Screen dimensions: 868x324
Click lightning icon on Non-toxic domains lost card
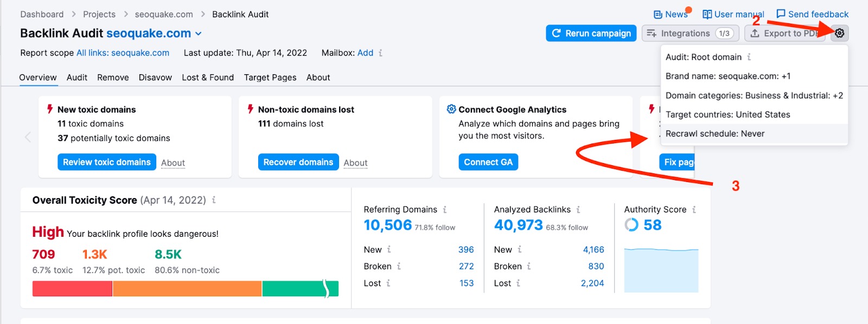pyautogui.click(x=251, y=109)
